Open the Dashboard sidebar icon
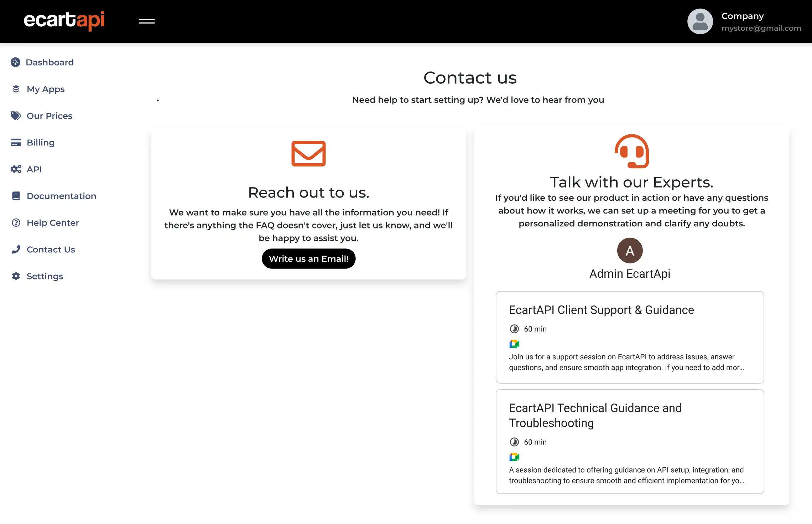Viewport: 812px width, 524px height. (16, 62)
